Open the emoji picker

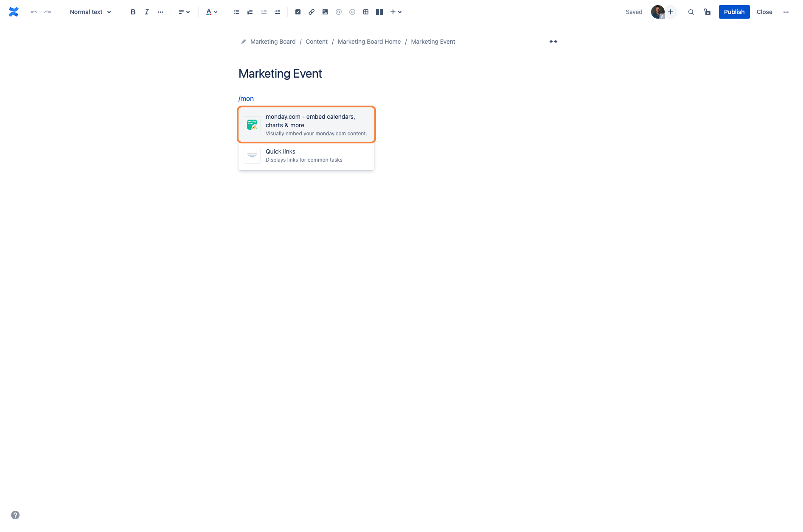[x=352, y=12]
